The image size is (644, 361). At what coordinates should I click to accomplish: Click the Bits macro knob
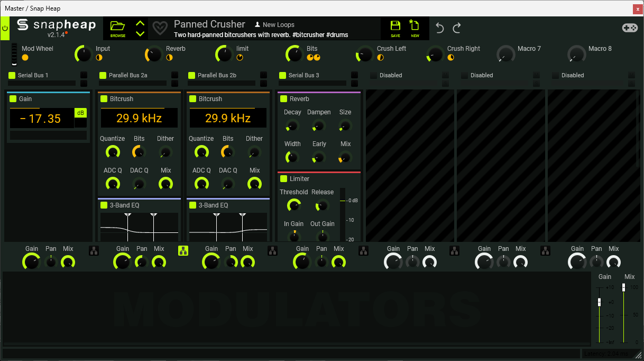pyautogui.click(x=295, y=54)
